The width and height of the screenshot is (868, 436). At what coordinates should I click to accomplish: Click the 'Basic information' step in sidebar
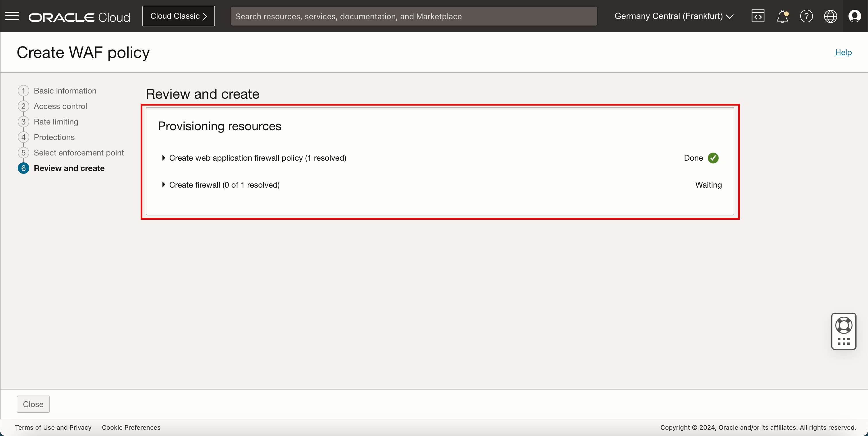tap(65, 90)
